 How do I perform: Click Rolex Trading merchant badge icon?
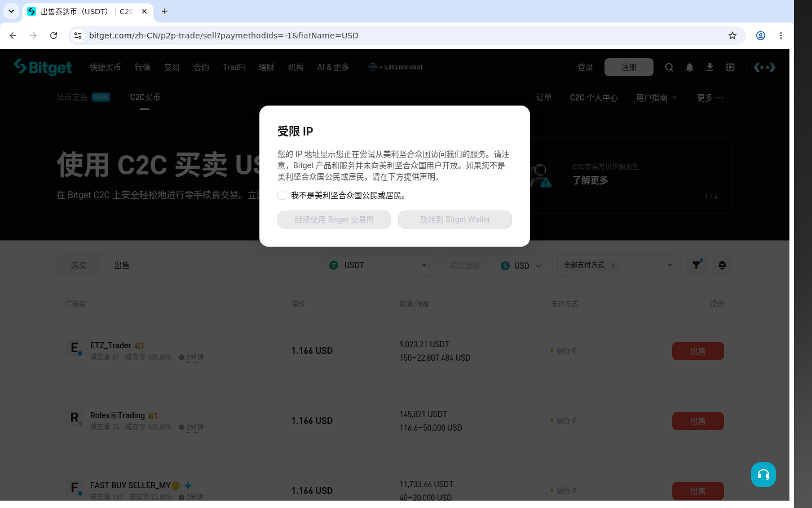(x=153, y=415)
